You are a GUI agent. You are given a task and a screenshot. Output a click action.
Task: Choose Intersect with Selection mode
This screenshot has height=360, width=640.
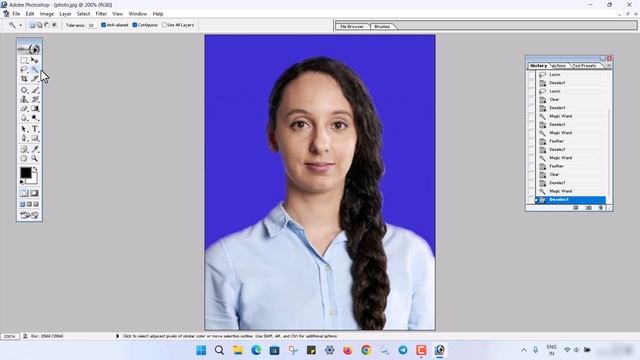[x=54, y=25]
